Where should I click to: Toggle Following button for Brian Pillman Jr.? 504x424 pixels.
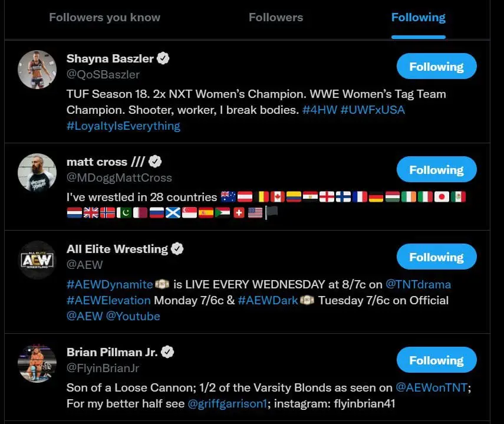point(436,360)
